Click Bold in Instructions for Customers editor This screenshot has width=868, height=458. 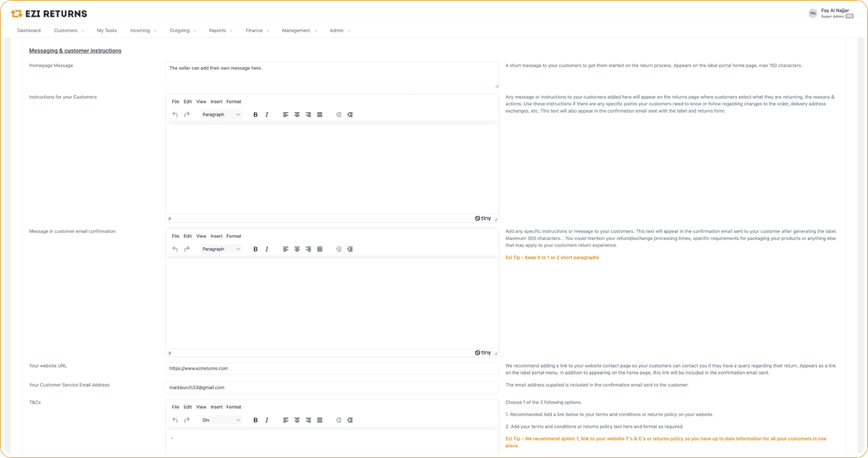[x=256, y=115]
